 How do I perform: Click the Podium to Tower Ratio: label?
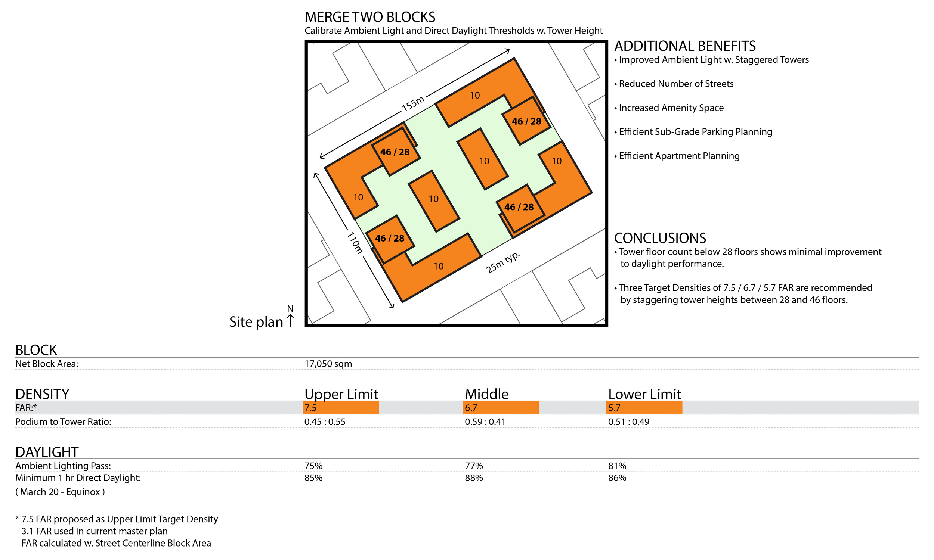tap(63, 422)
